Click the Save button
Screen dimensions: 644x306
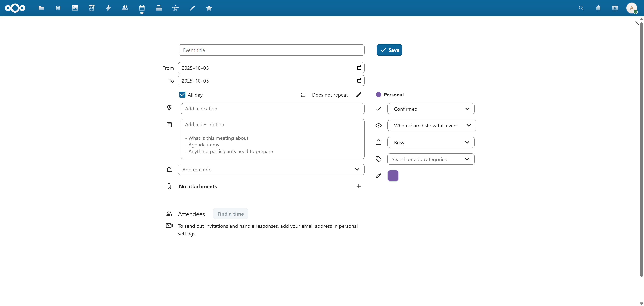[389, 50]
